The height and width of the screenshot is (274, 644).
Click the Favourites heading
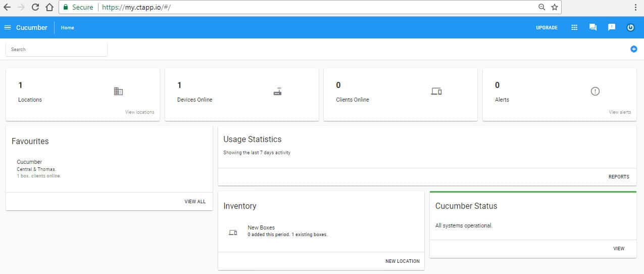pyautogui.click(x=30, y=141)
